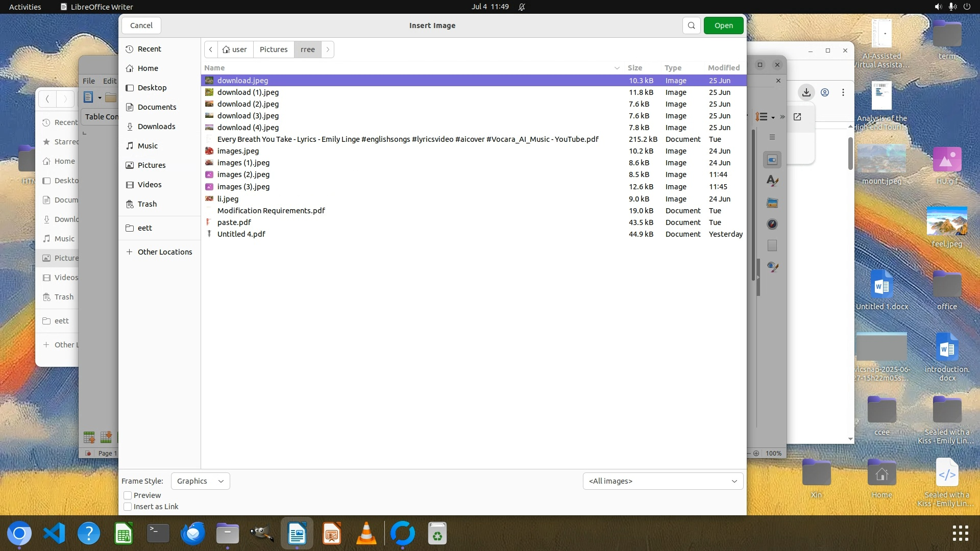Check the Insert as Link option
The height and width of the screenshot is (551, 980).
coord(128,507)
